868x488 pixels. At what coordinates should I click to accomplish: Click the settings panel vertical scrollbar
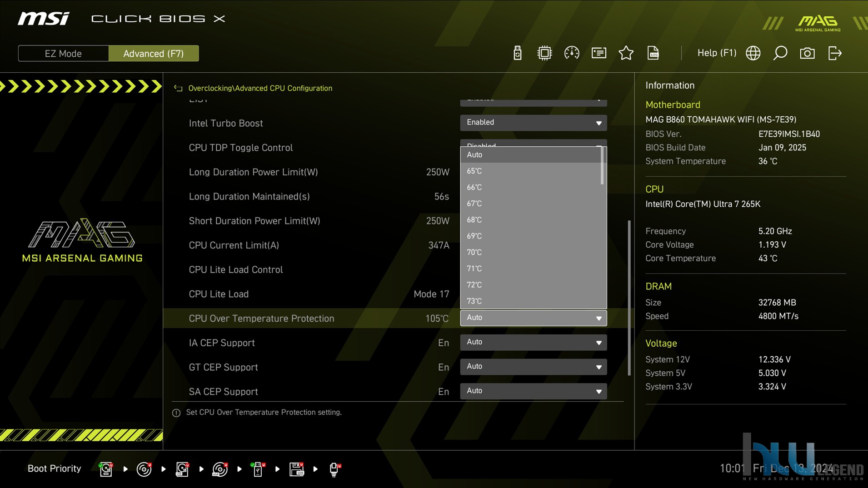tap(629, 298)
